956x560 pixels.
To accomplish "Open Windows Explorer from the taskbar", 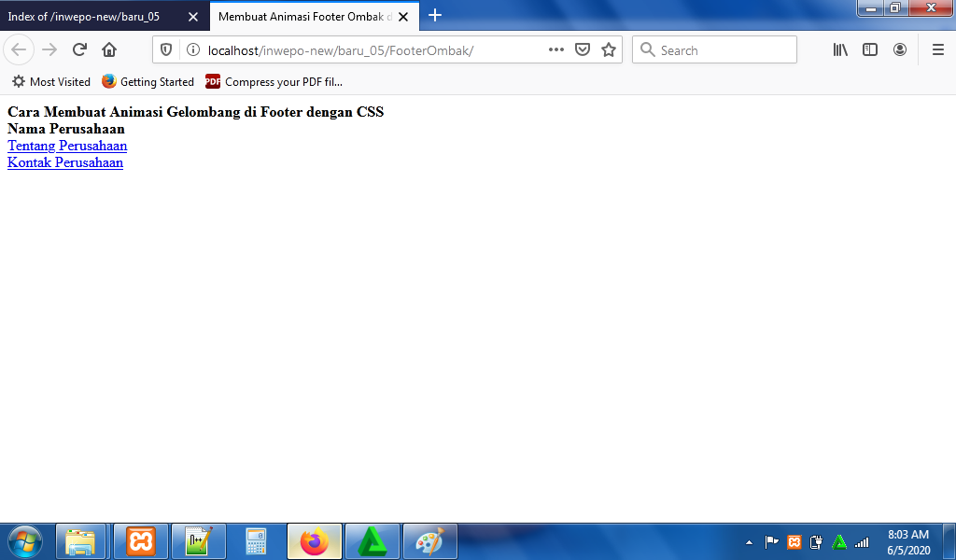I will [x=81, y=541].
